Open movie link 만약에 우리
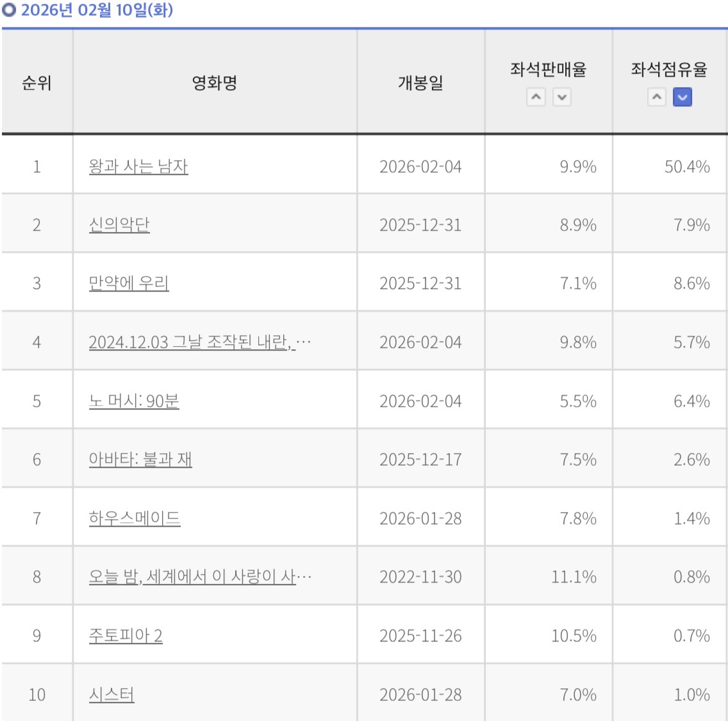728x721 pixels. 129,283
